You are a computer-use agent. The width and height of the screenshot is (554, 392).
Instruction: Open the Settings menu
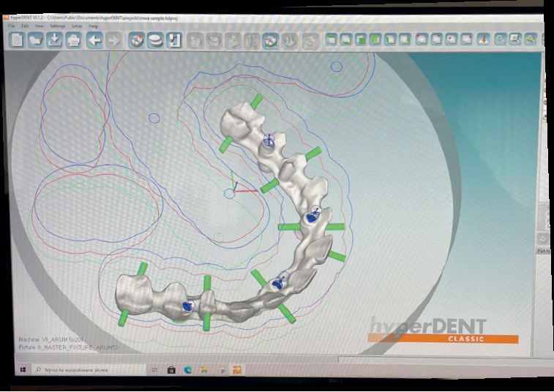[57, 26]
